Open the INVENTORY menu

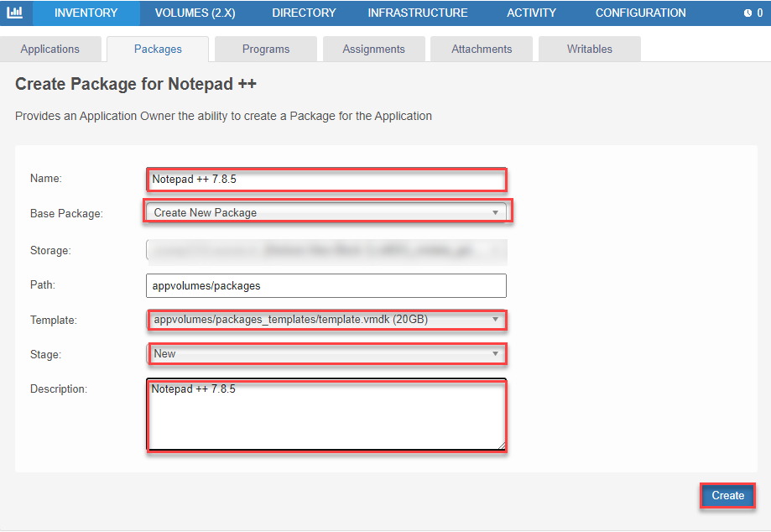86,13
